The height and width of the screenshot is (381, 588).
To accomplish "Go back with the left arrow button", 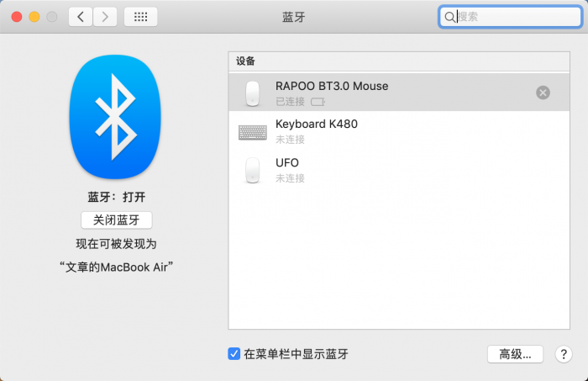I will [x=81, y=17].
